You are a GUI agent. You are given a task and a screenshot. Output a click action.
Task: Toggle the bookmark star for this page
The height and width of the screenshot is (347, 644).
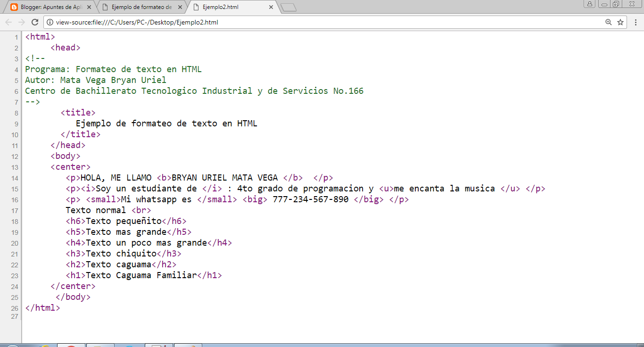[x=620, y=22]
